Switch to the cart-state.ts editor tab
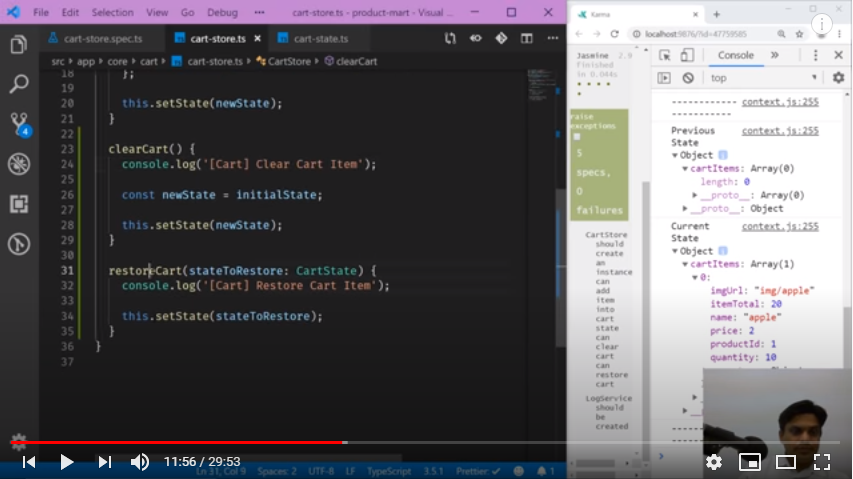 point(312,39)
